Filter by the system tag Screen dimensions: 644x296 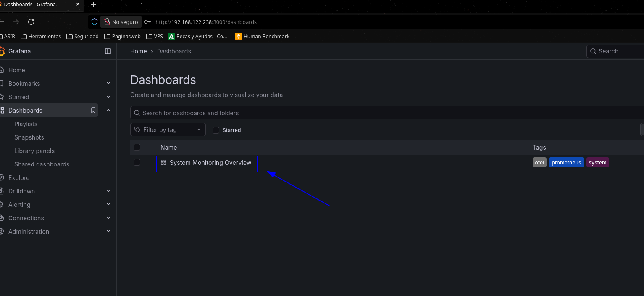point(598,163)
